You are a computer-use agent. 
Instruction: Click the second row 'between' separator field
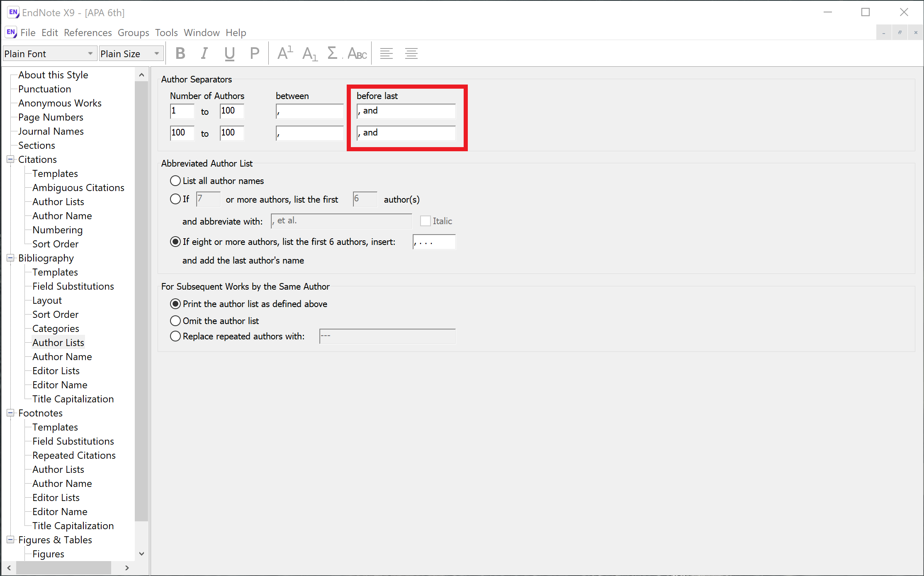pyautogui.click(x=309, y=133)
